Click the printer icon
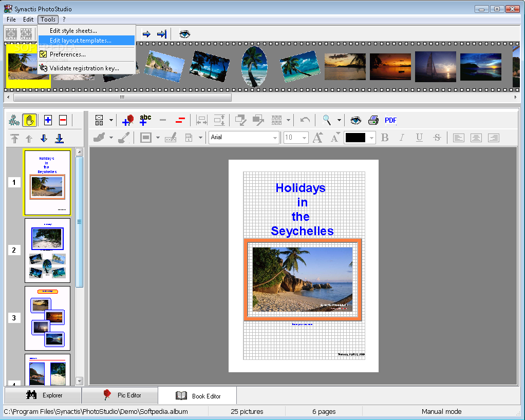Image resolution: width=525 pixels, height=420 pixels. click(x=373, y=120)
